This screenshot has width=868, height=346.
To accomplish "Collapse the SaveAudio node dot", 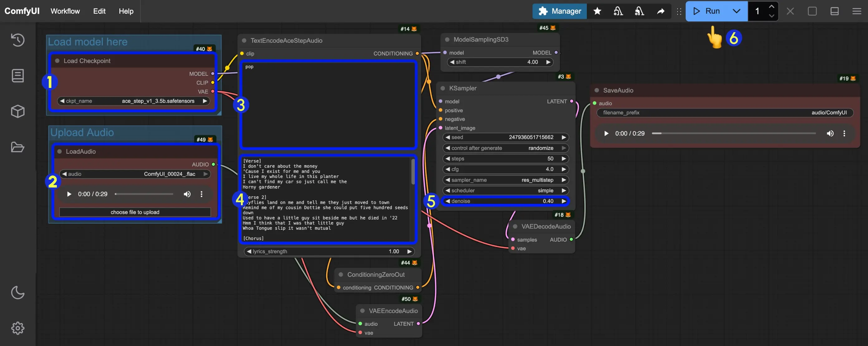I will tap(597, 90).
